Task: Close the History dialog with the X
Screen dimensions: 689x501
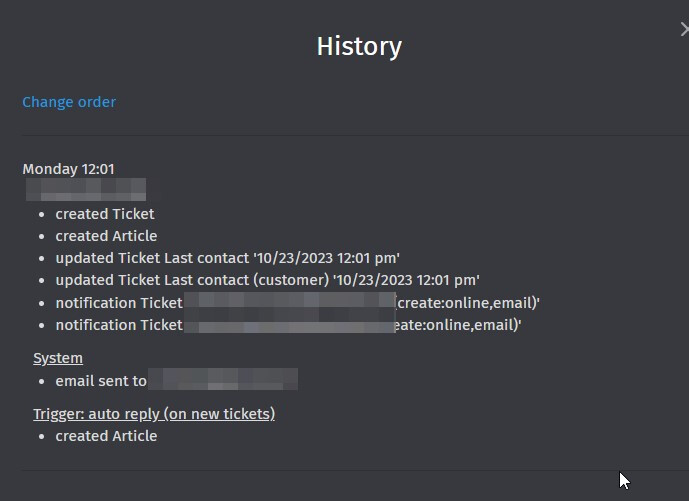Action: click(x=685, y=29)
